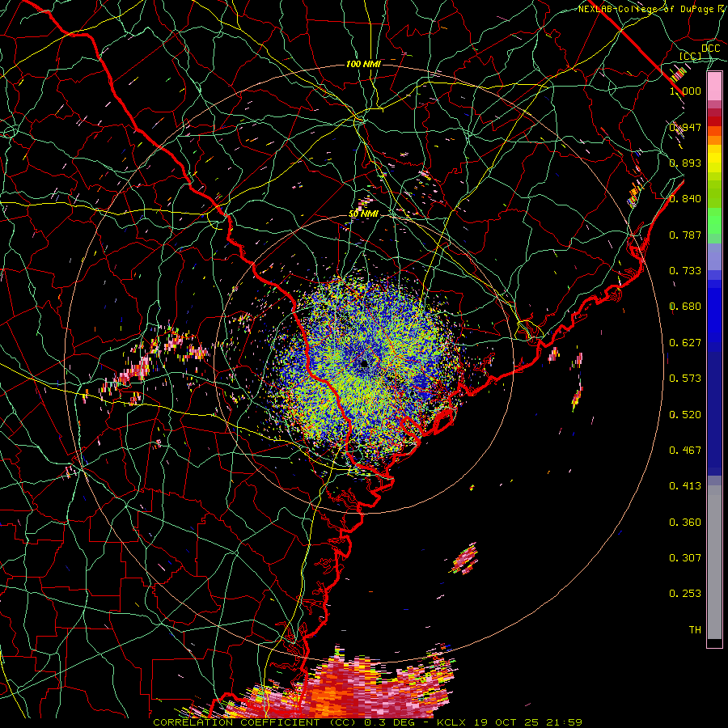Pick the pink top segment of color scale
This screenshot has height=728, width=728.
tap(714, 87)
